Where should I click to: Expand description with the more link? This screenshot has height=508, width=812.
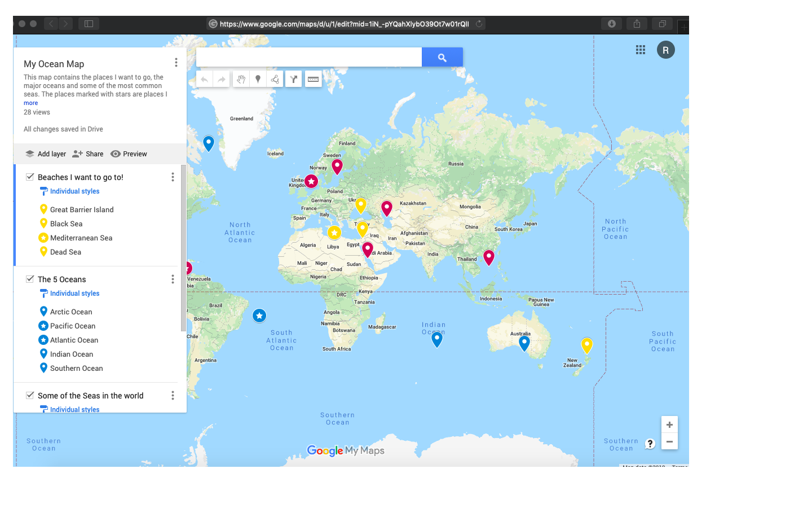[x=30, y=103]
